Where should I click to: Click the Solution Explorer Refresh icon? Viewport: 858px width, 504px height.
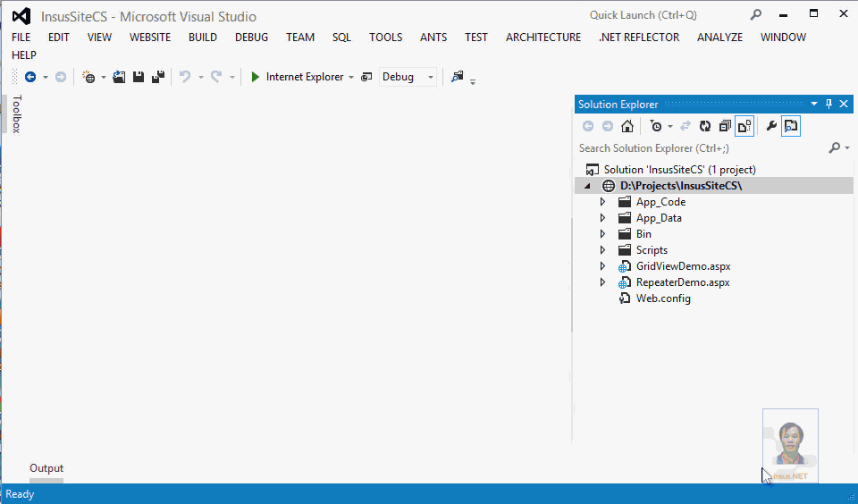pos(705,126)
